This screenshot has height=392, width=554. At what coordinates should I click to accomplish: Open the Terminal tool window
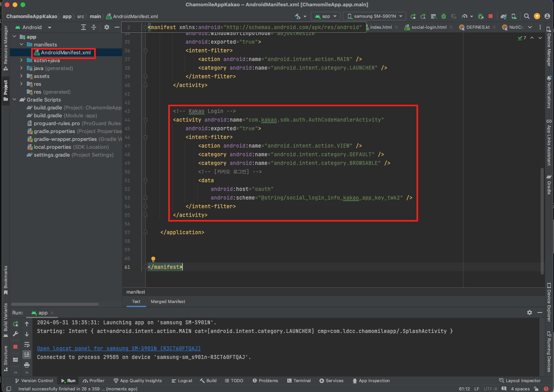[x=299, y=381]
